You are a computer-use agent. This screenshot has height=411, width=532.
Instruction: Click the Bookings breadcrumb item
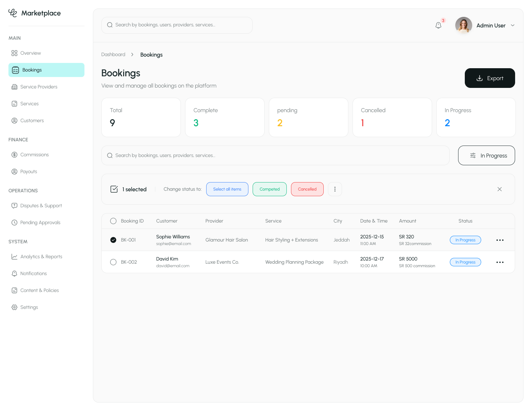pyautogui.click(x=152, y=55)
